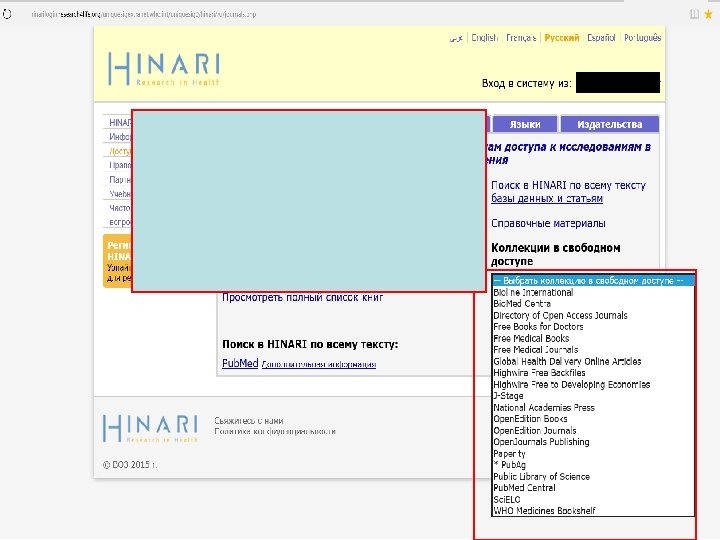Click Справочные материалы link

(548, 223)
